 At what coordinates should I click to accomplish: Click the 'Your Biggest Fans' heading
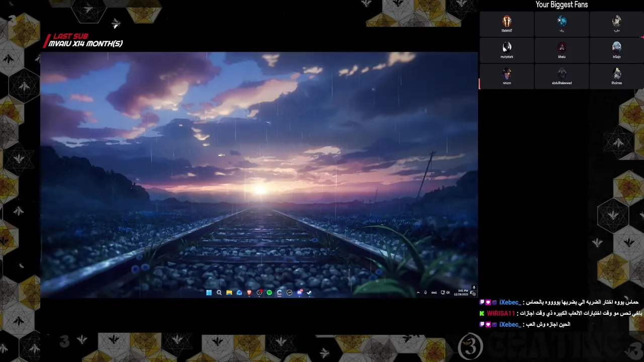[561, 5]
